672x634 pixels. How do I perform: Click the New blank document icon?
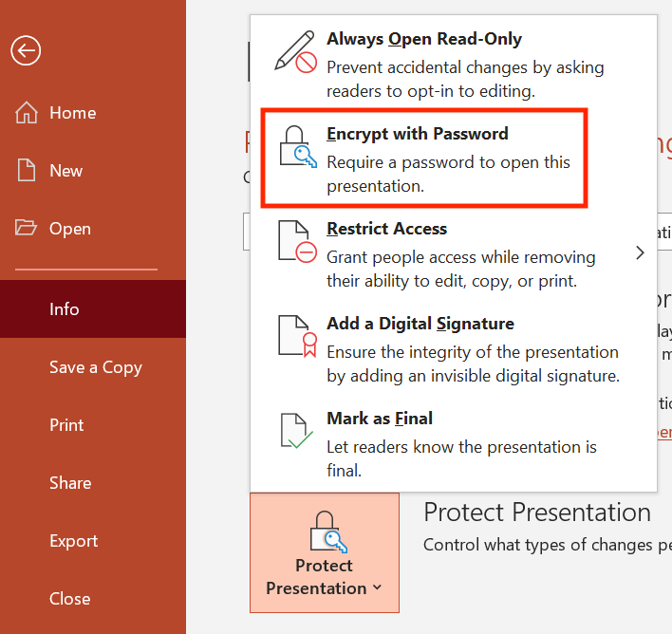point(27,170)
